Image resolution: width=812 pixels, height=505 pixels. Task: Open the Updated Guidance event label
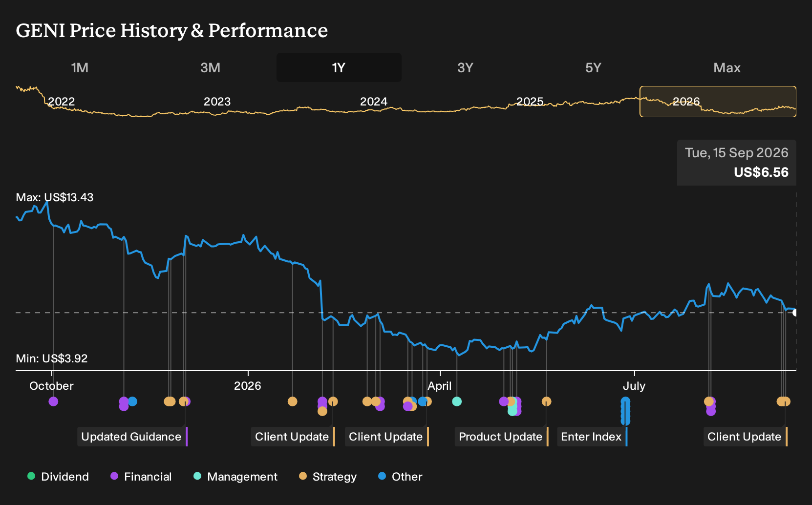[132, 437]
